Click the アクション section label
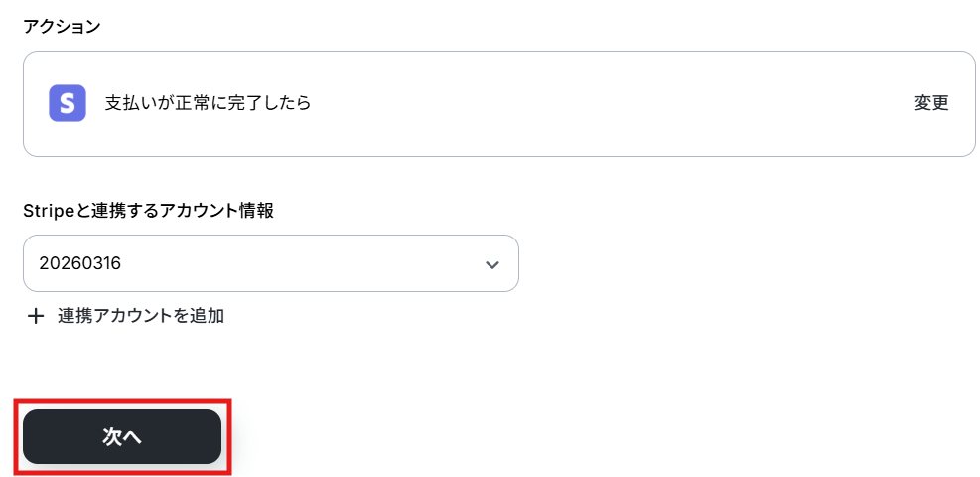 coord(62,27)
